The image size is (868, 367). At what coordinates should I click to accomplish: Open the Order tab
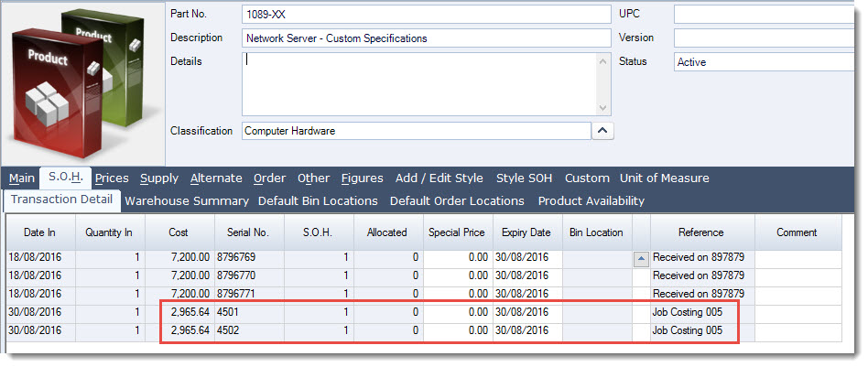pyautogui.click(x=269, y=178)
